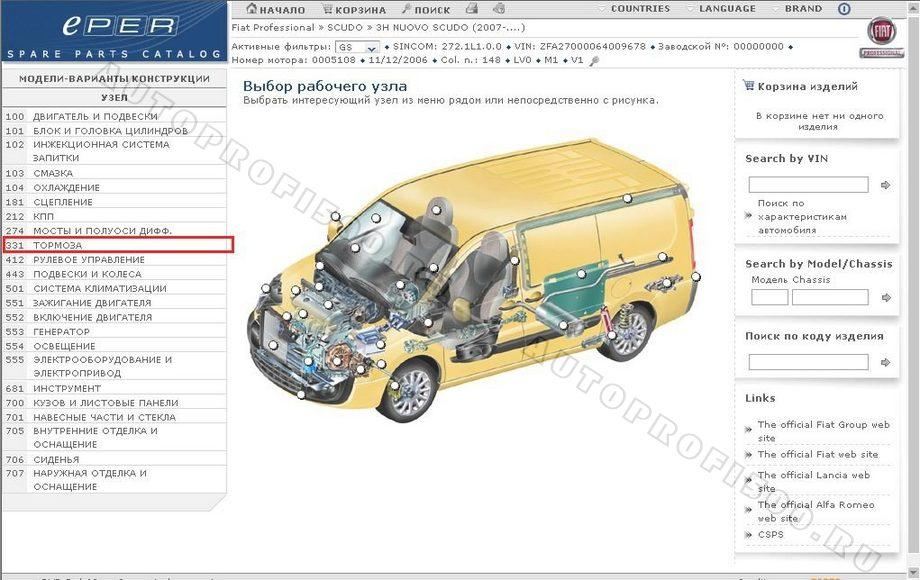
Task: Select 212 КПП node
Action: pyautogui.click(x=114, y=216)
